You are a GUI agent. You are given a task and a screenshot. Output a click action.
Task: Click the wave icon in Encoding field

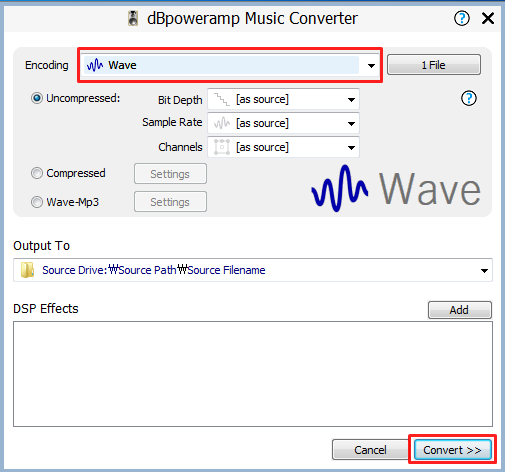[95, 65]
